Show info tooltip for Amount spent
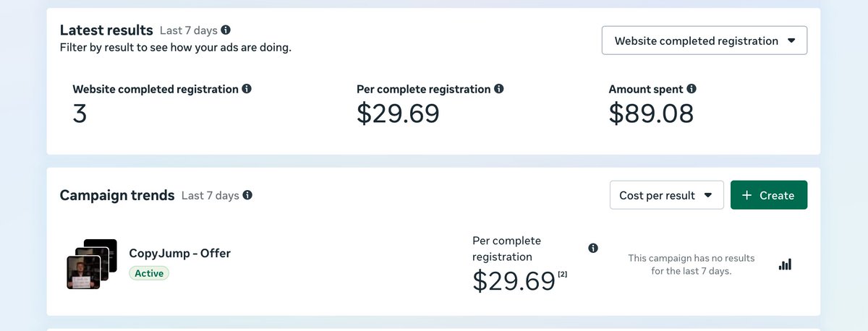The image size is (868, 331). 692,89
